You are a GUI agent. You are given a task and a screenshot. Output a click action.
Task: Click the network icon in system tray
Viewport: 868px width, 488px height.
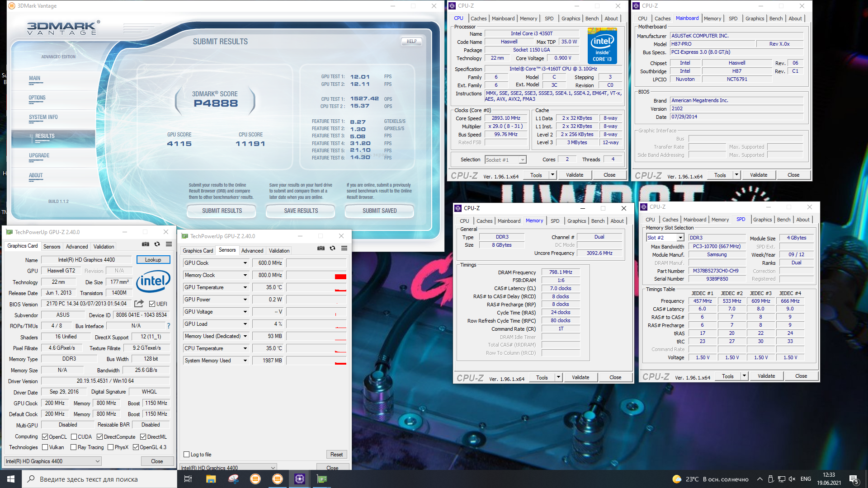(781, 479)
